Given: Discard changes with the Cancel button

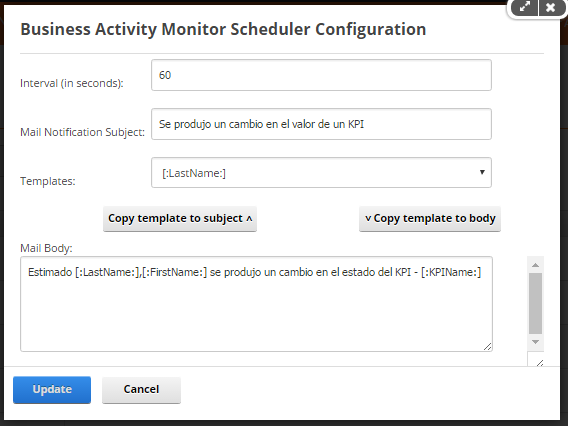Looking at the screenshot, I should (x=141, y=389).
